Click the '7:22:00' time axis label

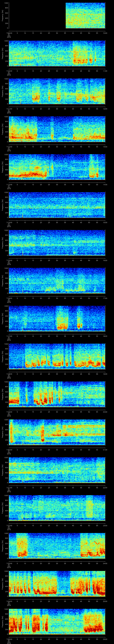[x=9, y=525]
